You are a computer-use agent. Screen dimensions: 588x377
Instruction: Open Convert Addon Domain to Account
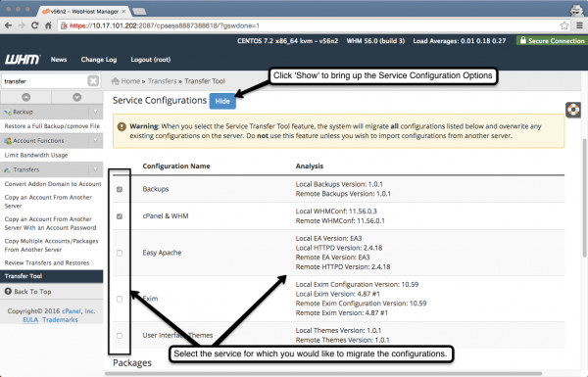tap(53, 184)
